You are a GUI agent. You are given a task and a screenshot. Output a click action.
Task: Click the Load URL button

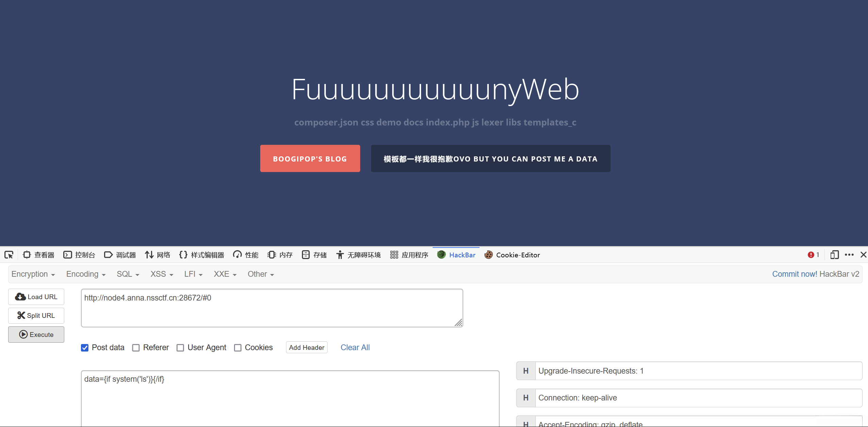point(36,297)
